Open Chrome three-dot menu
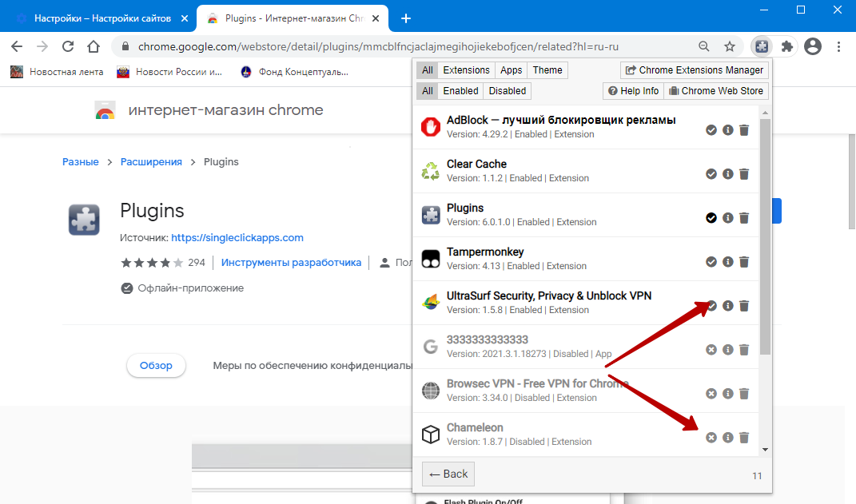The image size is (856, 504). pyautogui.click(x=838, y=46)
